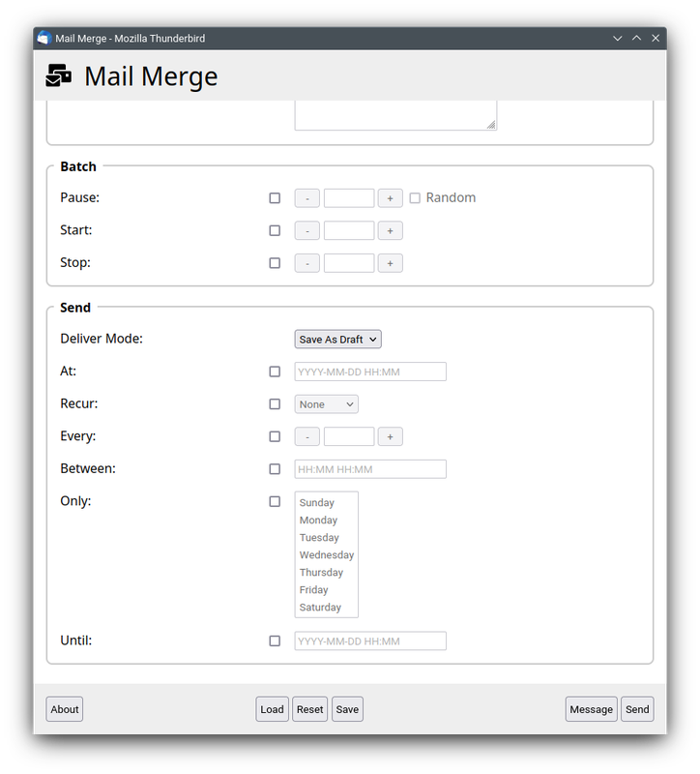700x774 pixels.
Task: Click the Send button
Action: coord(637,710)
